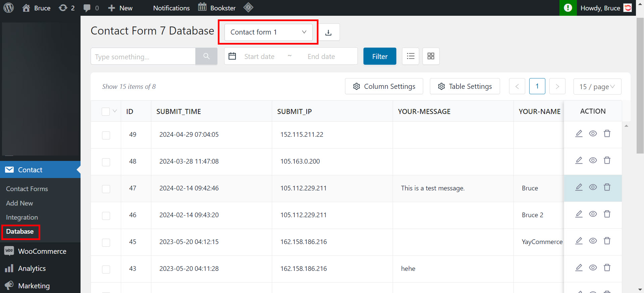Delete the YayCommerce entry

(607, 241)
